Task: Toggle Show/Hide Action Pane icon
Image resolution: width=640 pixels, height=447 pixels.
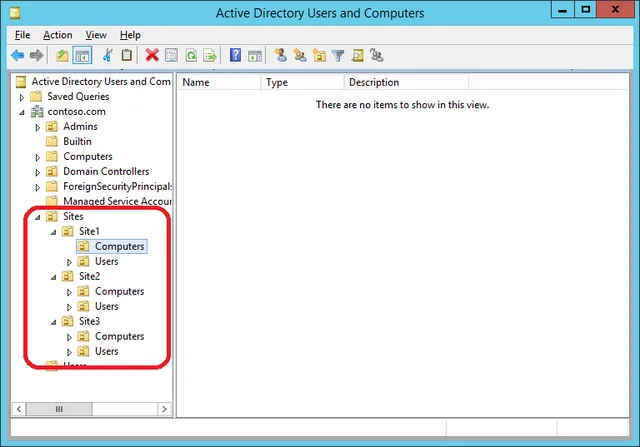Action: click(255, 56)
